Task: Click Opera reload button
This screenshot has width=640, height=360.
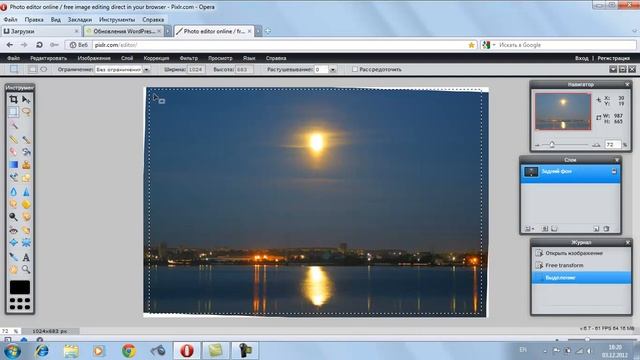Action: click(x=39, y=45)
